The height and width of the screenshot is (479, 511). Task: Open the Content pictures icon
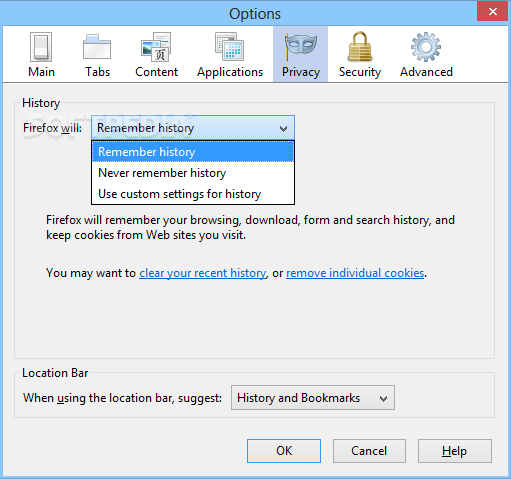[156, 47]
